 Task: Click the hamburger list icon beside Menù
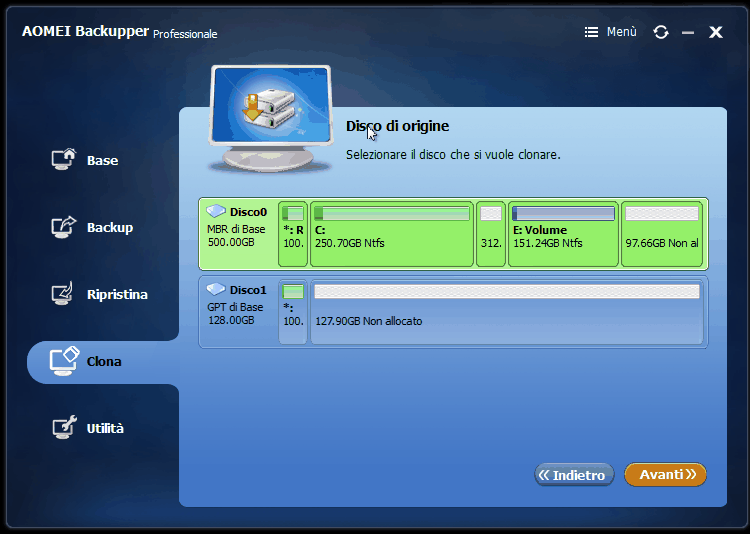(591, 32)
